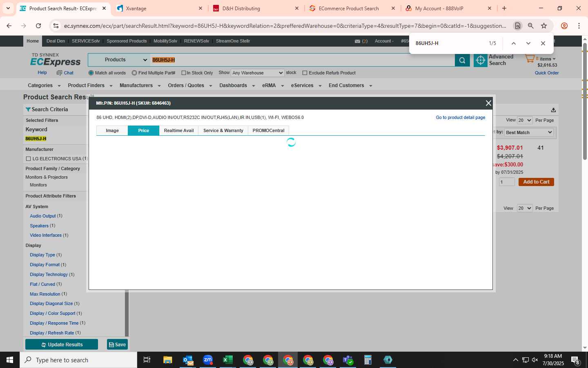Open top View per page dropdown
The image size is (588, 368).
[x=525, y=120]
